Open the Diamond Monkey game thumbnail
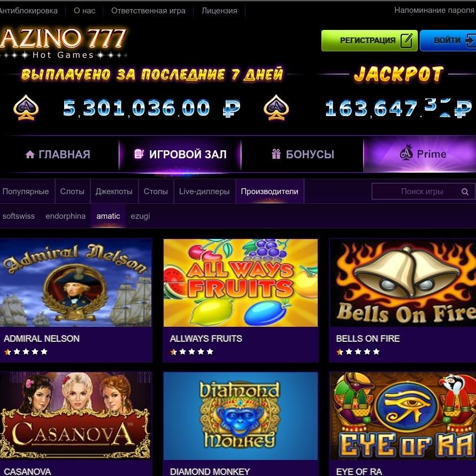This screenshot has height=476, width=476. point(241,416)
